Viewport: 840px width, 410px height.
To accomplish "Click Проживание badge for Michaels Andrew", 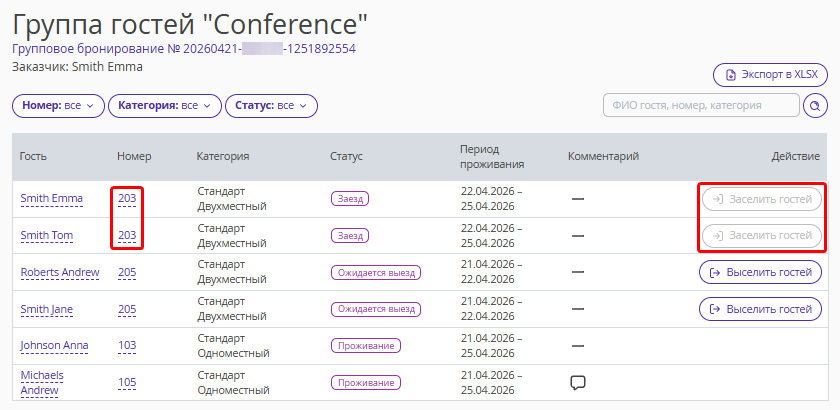I will (366, 383).
